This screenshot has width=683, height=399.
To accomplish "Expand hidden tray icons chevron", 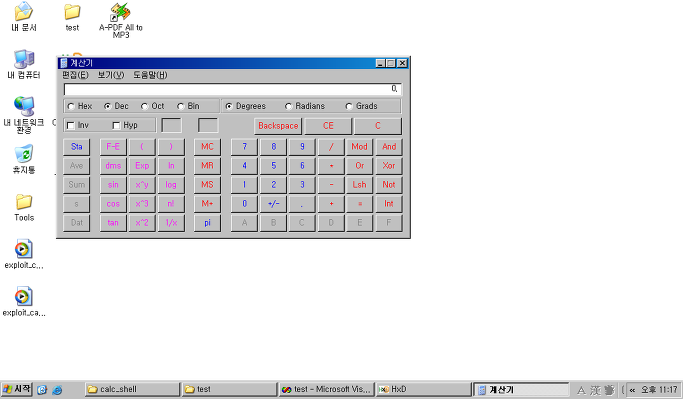I will click(632, 390).
